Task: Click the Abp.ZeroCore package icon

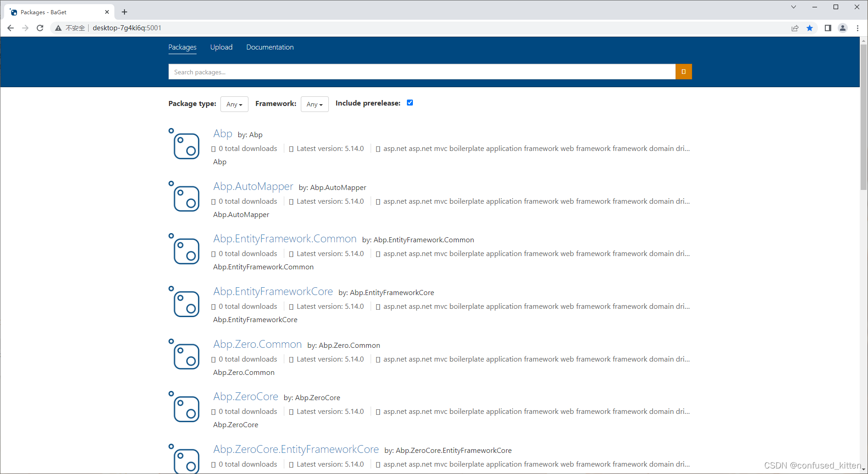Action: 184,407
